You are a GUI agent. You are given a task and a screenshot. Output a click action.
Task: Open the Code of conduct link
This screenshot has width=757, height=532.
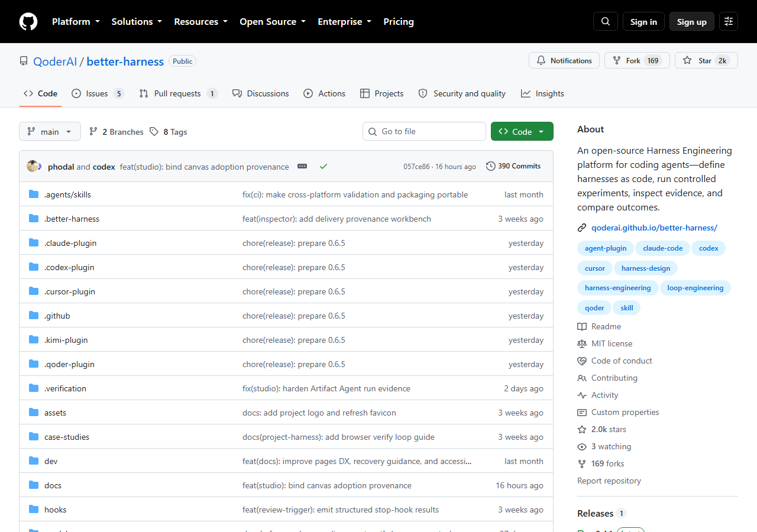[x=622, y=361]
